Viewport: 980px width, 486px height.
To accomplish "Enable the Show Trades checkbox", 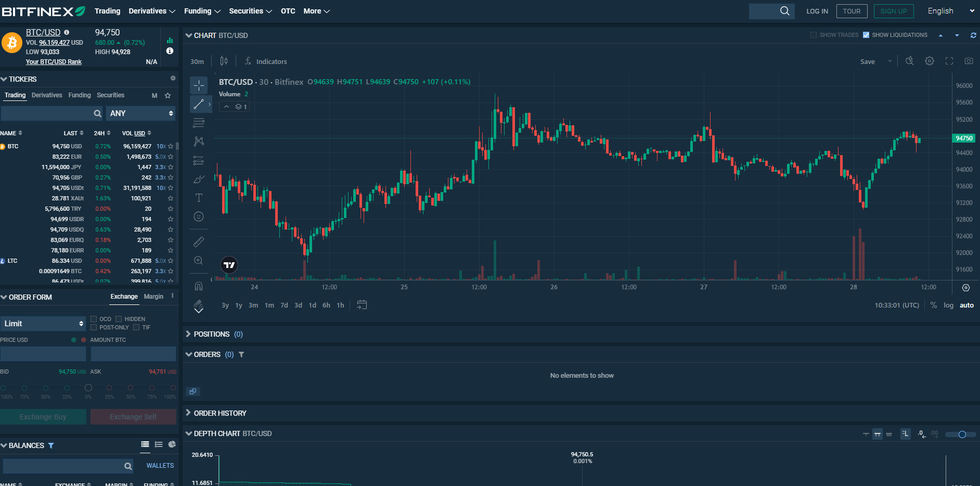I will point(814,35).
